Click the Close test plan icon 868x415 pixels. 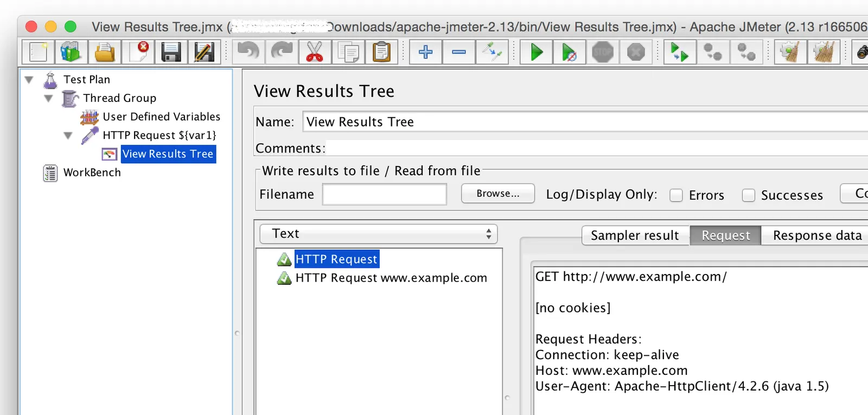click(138, 53)
